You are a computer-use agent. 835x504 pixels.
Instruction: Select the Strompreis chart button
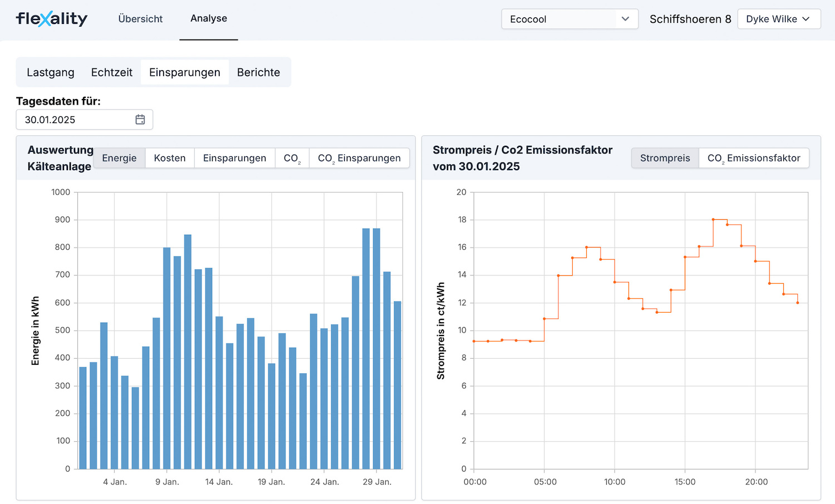pyautogui.click(x=665, y=158)
